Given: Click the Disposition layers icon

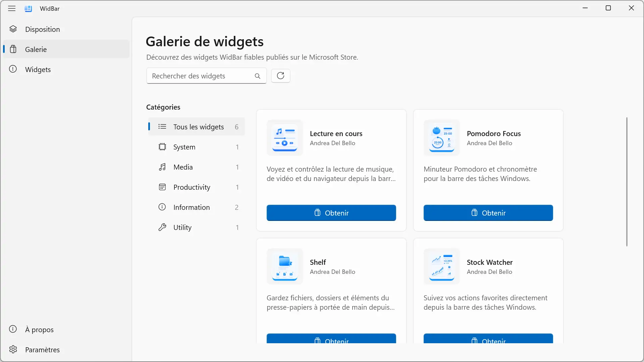Looking at the screenshot, I should click(13, 29).
